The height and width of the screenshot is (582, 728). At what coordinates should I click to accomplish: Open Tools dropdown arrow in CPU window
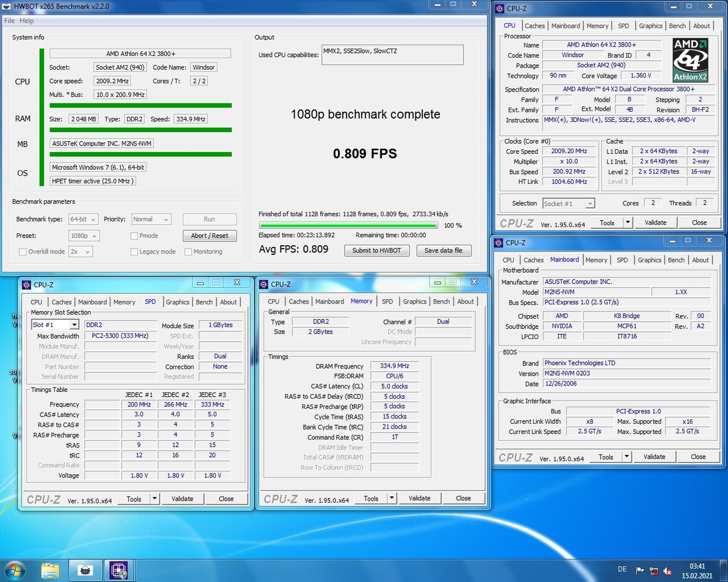pyautogui.click(x=627, y=223)
